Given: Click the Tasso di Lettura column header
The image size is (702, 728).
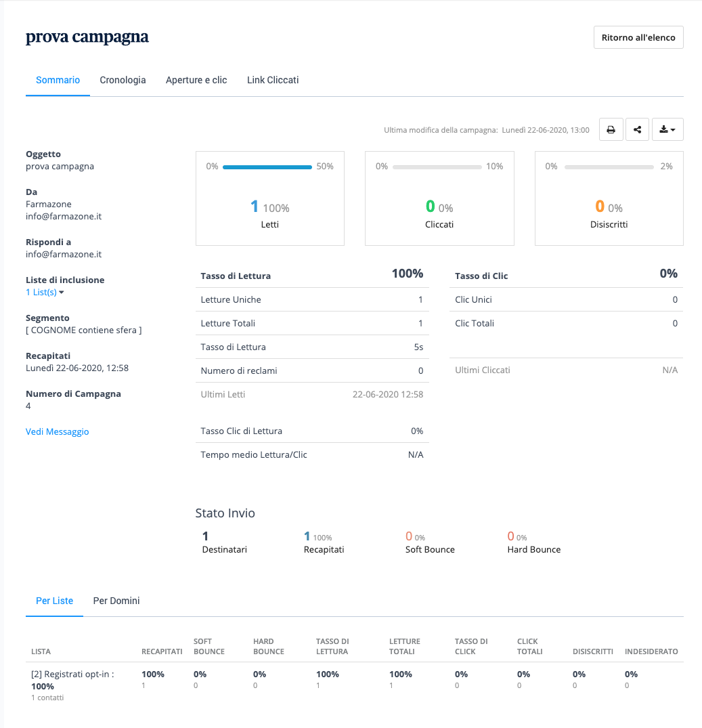Looking at the screenshot, I should (332, 646).
